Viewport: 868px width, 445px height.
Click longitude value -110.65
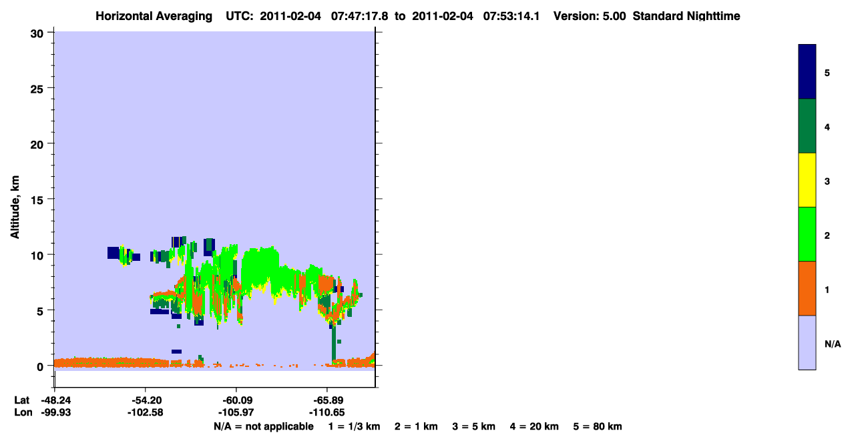click(327, 412)
